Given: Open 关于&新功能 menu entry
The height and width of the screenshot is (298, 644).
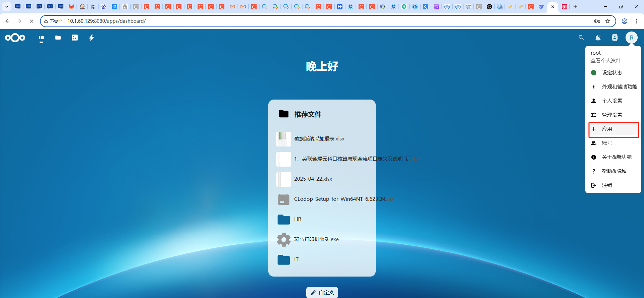Looking at the screenshot, I should point(613,157).
